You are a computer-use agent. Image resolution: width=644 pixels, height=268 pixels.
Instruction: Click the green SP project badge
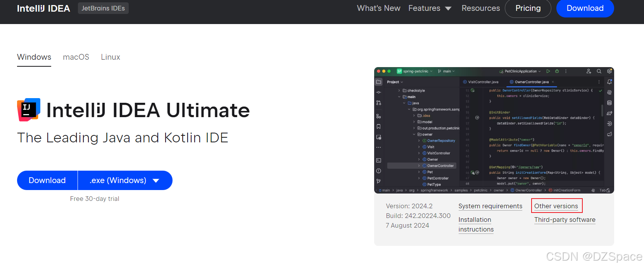click(399, 71)
